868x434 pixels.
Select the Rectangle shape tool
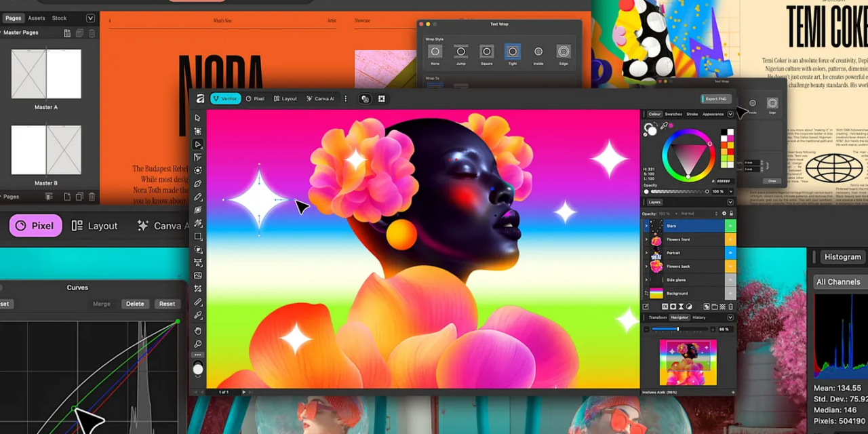click(x=197, y=235)
